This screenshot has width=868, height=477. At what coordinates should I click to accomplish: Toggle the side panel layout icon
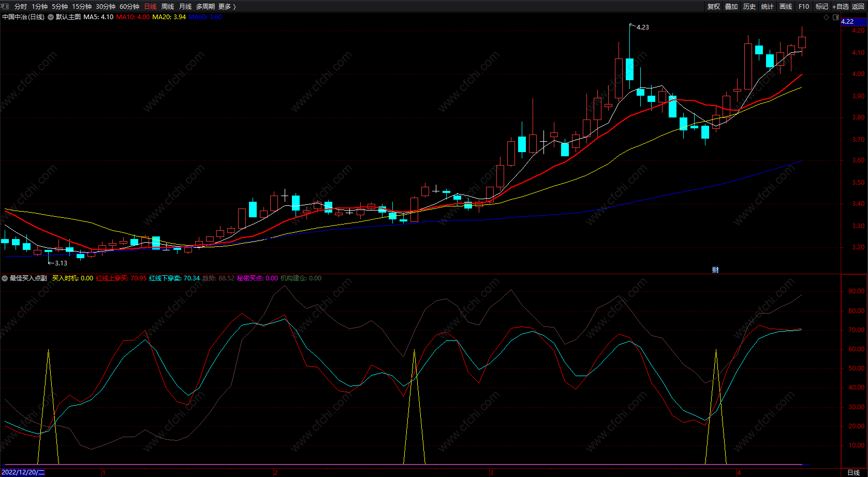pos(835,17)
